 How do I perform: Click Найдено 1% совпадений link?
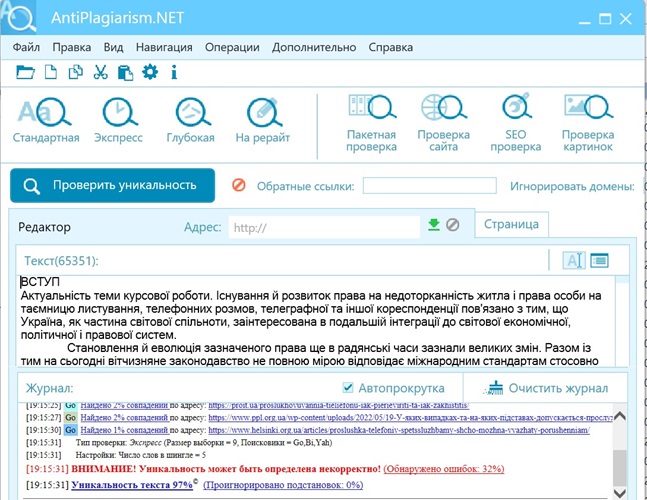pyautogui.click(x=124, y=430)
